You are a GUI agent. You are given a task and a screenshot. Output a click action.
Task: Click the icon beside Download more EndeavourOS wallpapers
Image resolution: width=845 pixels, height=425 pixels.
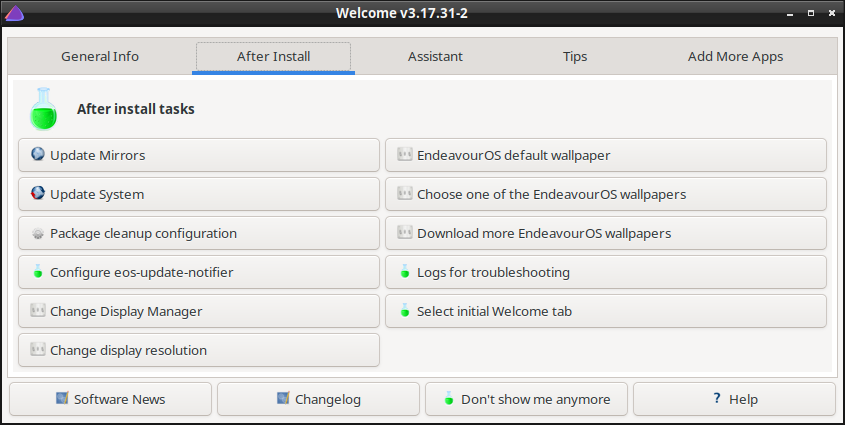[x=405, y=232]
